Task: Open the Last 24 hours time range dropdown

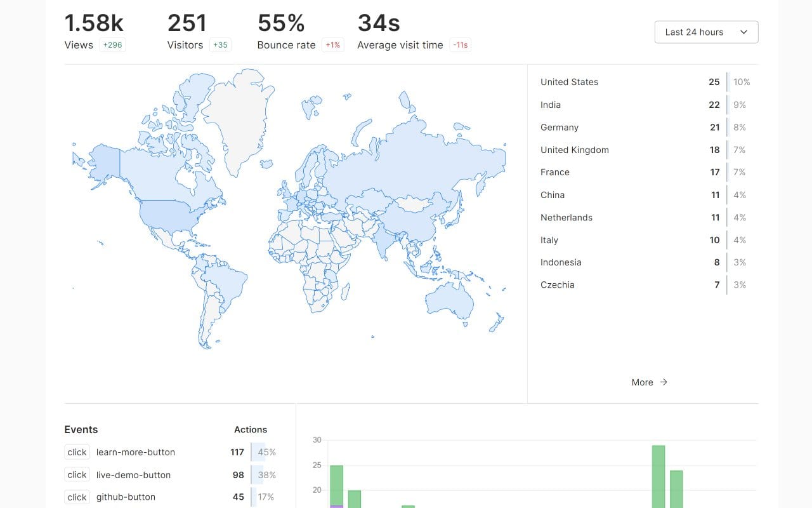Action: tap(706, 32)
